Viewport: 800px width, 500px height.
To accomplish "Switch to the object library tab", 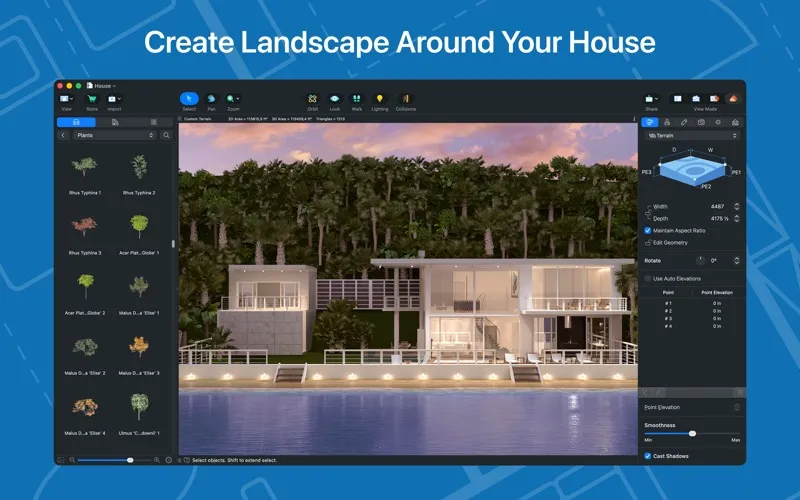I will pos(77,122).
